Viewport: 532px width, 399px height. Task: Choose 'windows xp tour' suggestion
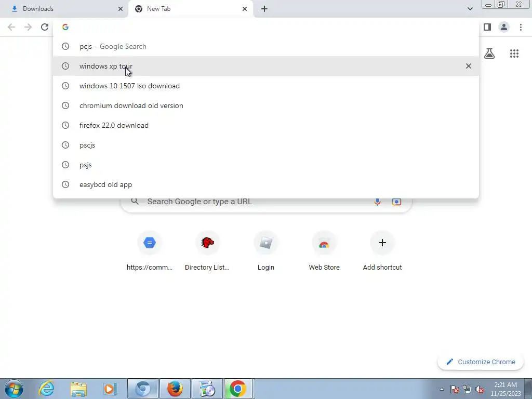click(266, 66)
